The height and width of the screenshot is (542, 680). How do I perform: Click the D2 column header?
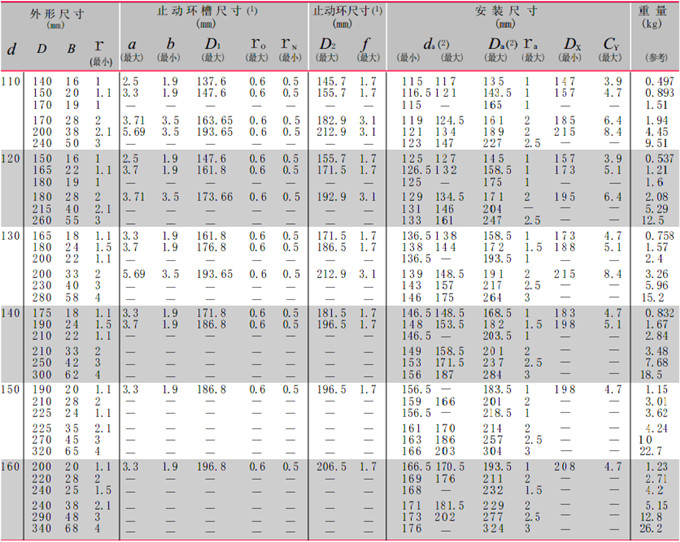click(327, 49)
